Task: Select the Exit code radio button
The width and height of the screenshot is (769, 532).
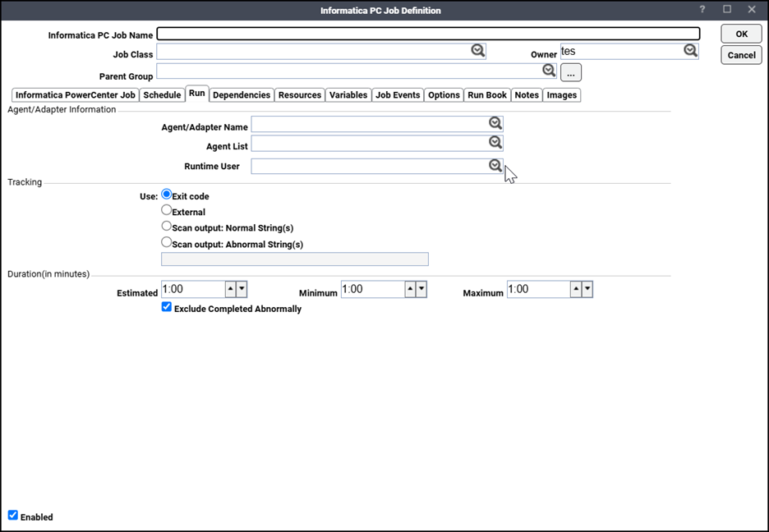Action: (x=167, y=195)
